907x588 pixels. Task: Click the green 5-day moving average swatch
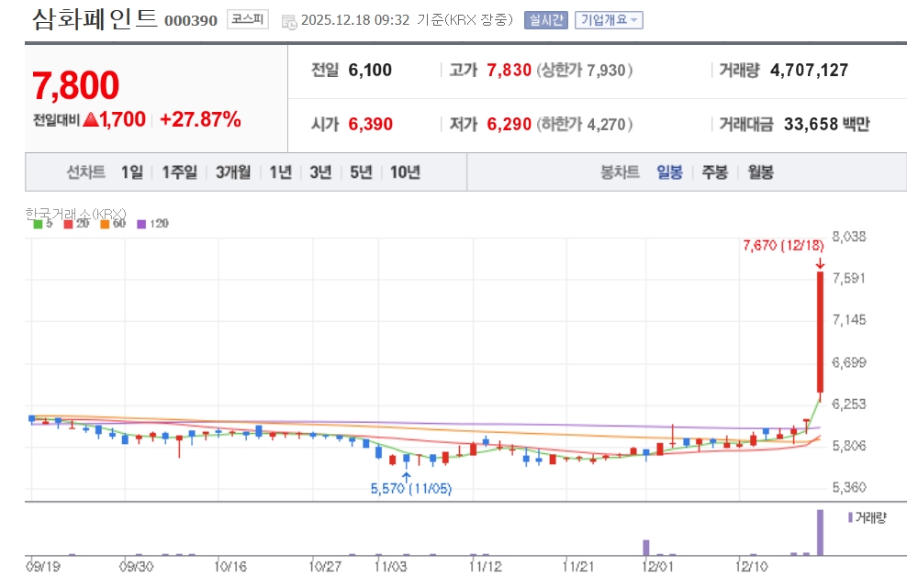(38, 224)
